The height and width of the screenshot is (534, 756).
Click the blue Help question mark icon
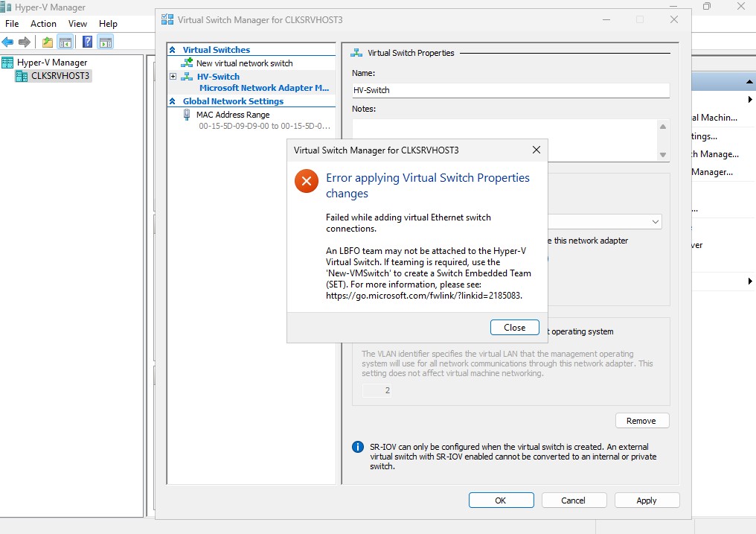click(x=88, y=42)
